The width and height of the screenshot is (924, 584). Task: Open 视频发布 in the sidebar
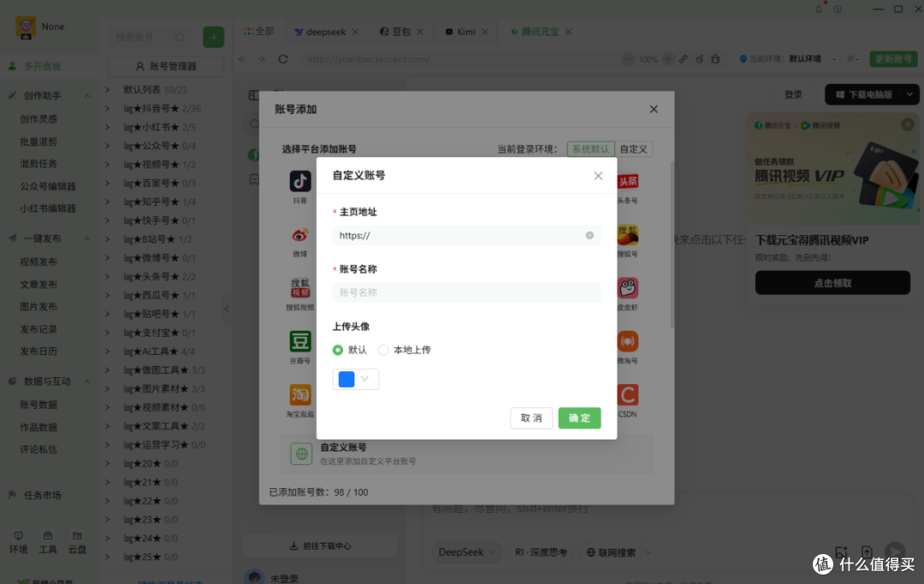tap(38, 262)
